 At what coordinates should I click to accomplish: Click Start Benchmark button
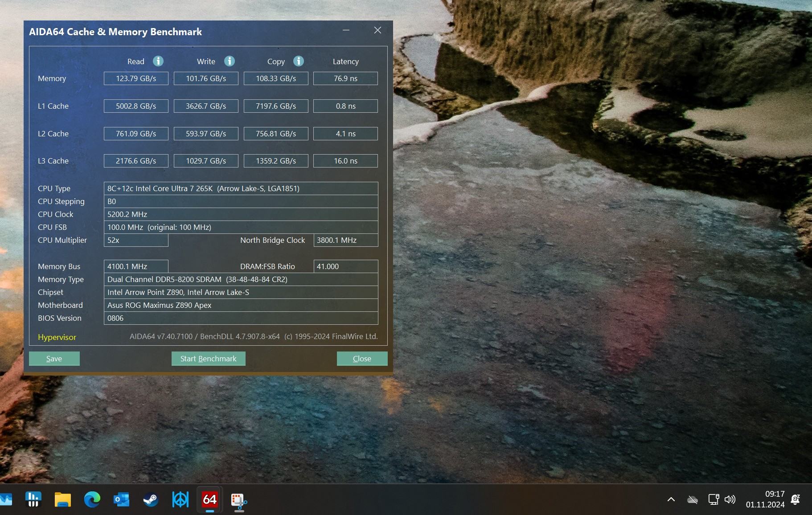[x=209, y=359]
